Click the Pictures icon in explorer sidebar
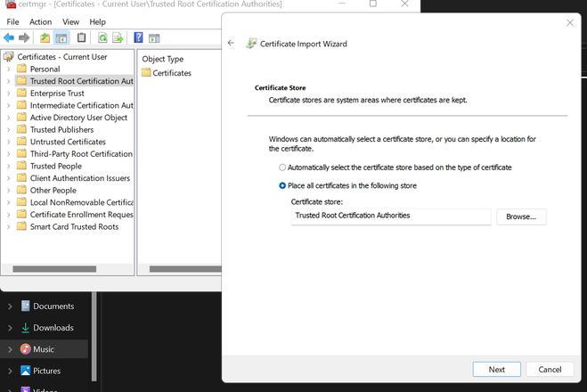This screenshot has height=392, width=587. pyautogui.click(x=26, y=371)
